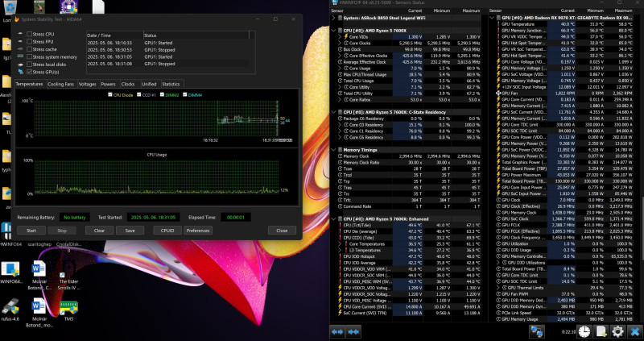Screen dimensions: 644x341
Task: Collapse GPU [#0] Radeon RX 9070 XT group
Action: [x=492, y=18]
